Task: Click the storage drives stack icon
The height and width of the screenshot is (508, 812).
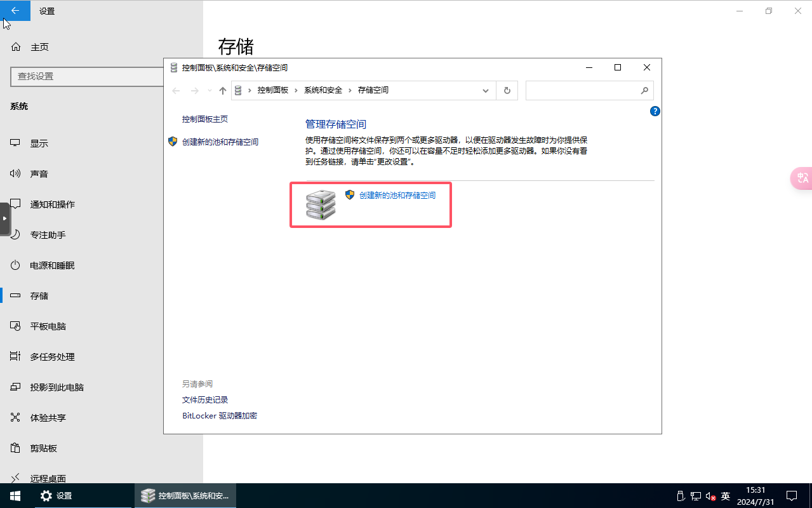Action: point(321,204)
